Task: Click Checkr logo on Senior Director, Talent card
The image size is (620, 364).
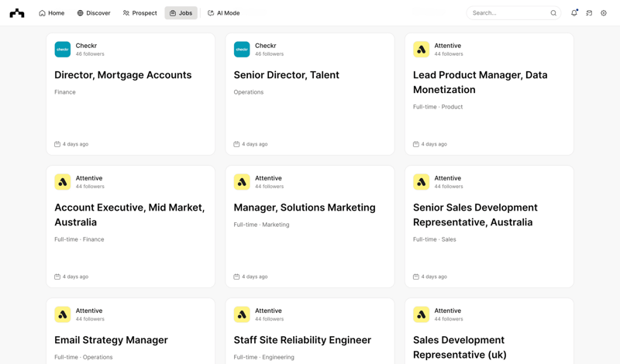Action: click(x=242, y=50)
